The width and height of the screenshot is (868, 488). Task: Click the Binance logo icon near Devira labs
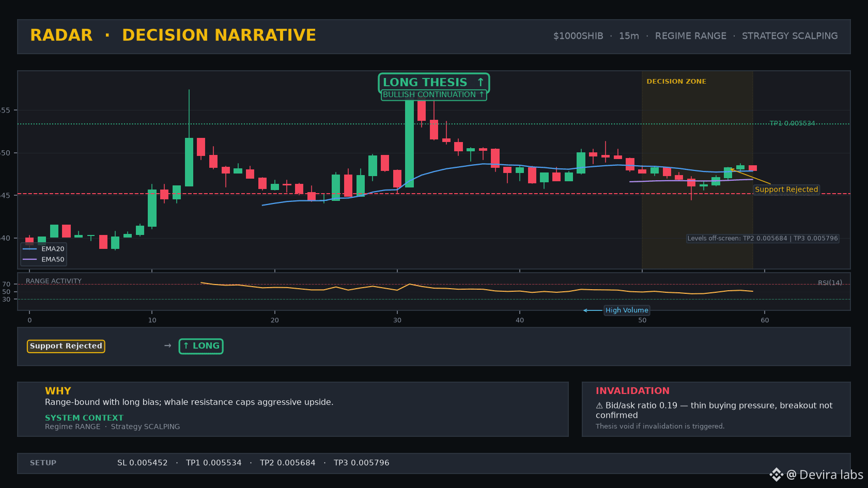tap(776, 475)
